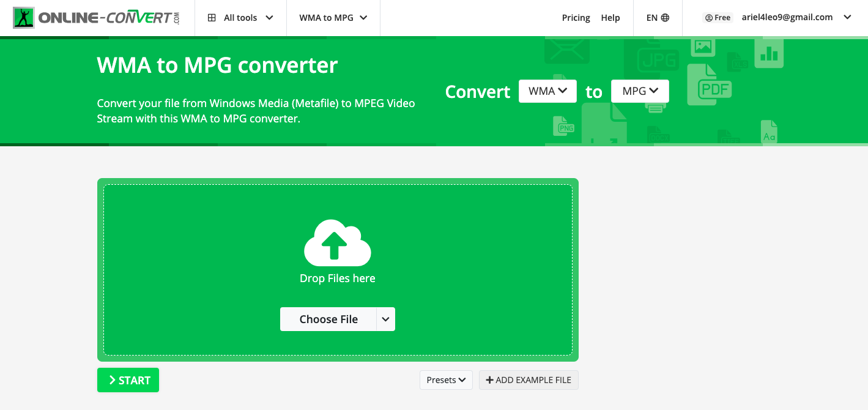Viewport: 868px width, 410px height.
Task: Expand the account chevron arrow
Action: [847, 17]
